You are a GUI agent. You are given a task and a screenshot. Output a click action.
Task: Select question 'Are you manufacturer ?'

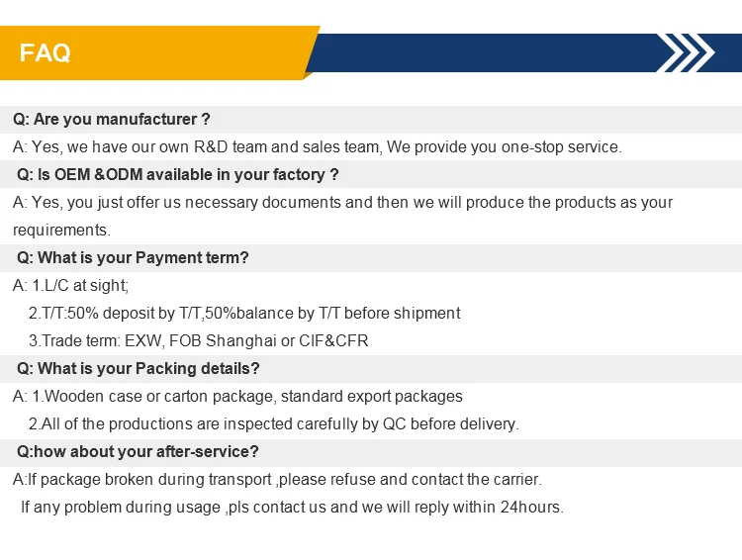(111, 120)
